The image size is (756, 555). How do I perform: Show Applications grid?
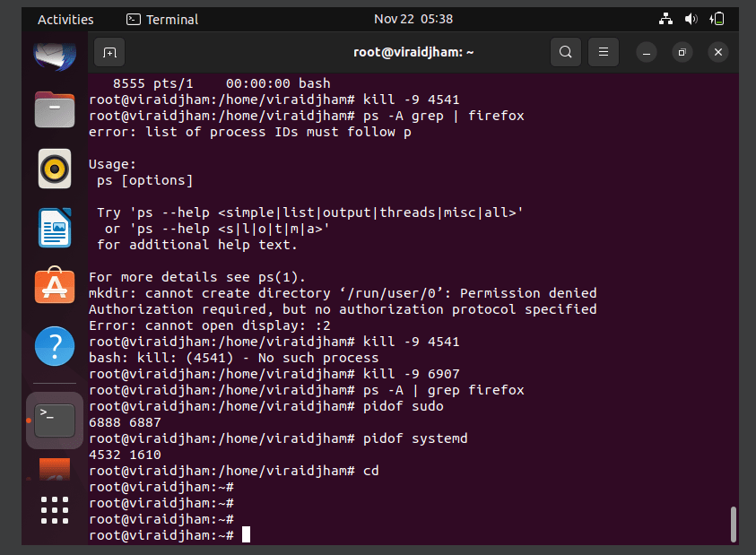55,510
